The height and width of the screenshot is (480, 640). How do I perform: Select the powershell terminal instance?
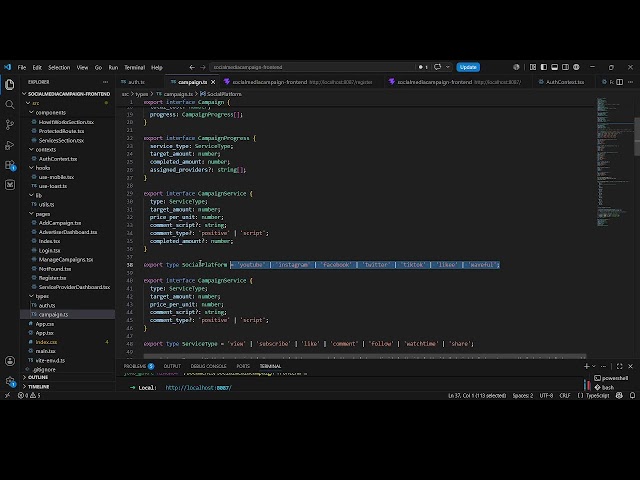click(x=611, y=378)
